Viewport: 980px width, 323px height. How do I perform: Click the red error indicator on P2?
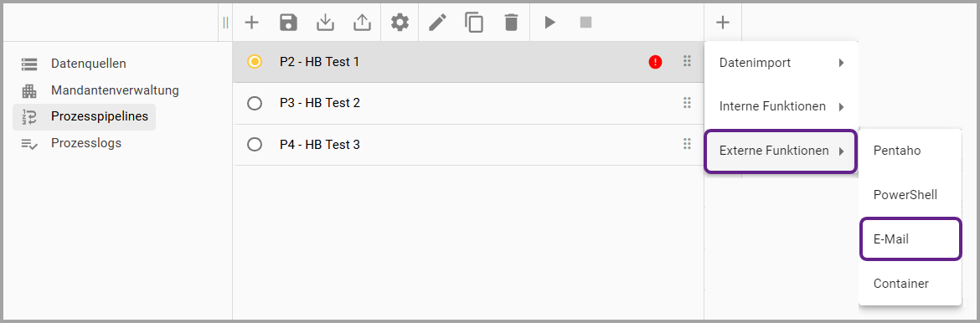click(x=655, y=62)
